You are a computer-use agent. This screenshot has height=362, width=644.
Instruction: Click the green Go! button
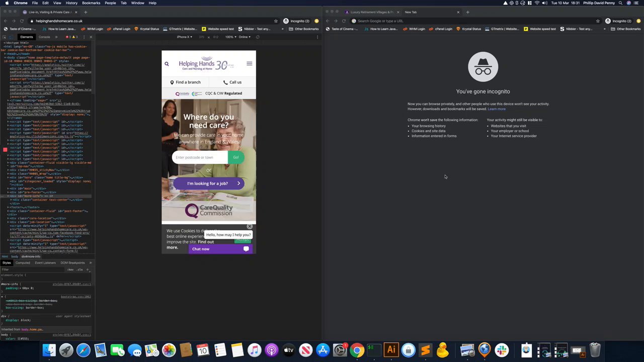[236, 157]
